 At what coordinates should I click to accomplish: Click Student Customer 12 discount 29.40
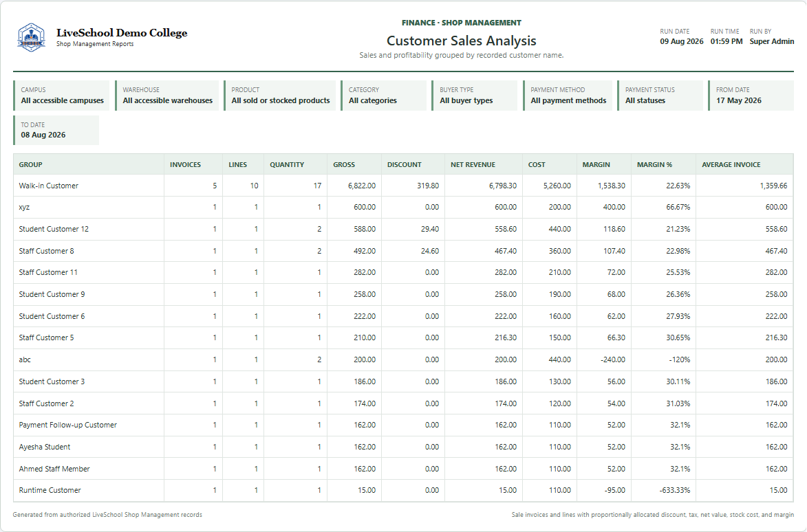point(430,230)
